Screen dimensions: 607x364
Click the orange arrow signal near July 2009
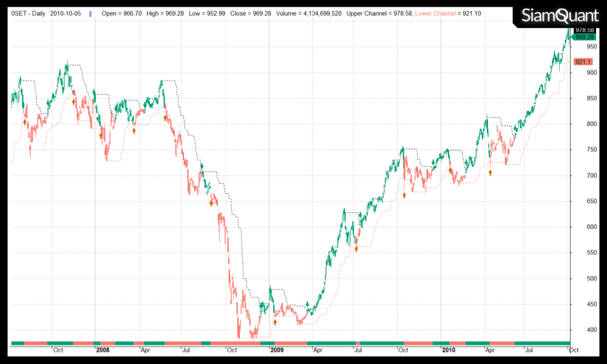point(356,249)
